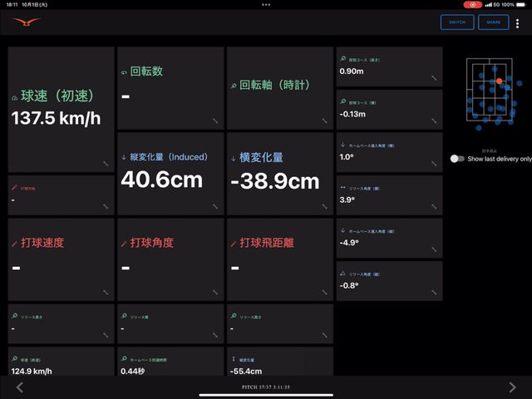Tap the orange wing logo

click(27, 22)
